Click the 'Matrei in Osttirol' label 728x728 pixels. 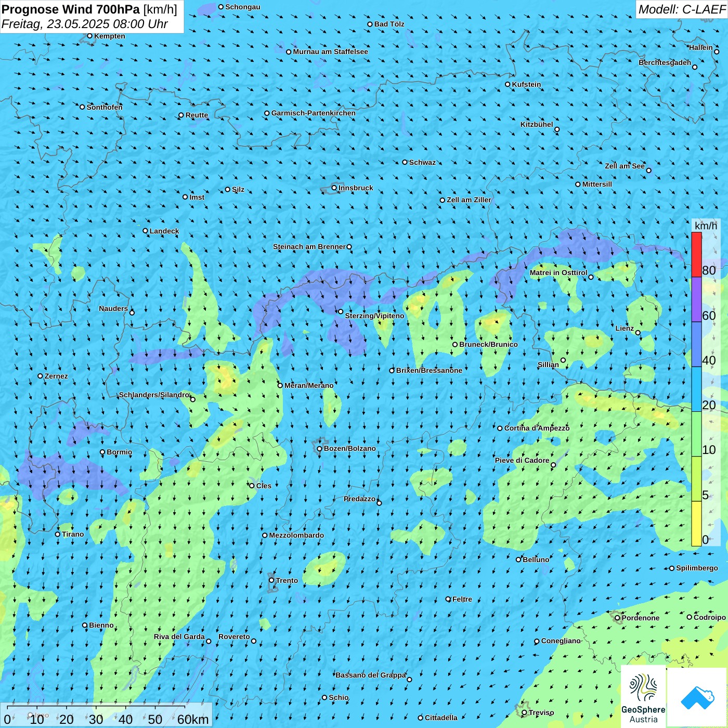(558, 272)
